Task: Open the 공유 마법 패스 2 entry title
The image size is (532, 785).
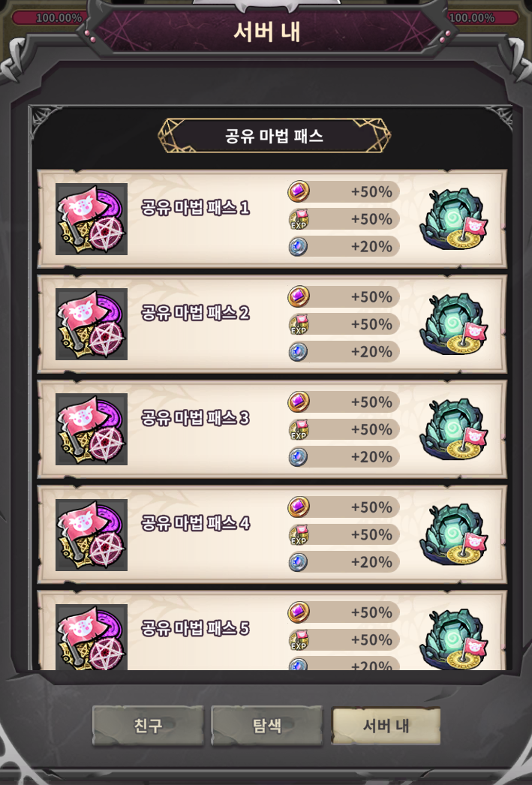Action: (195, 313)
